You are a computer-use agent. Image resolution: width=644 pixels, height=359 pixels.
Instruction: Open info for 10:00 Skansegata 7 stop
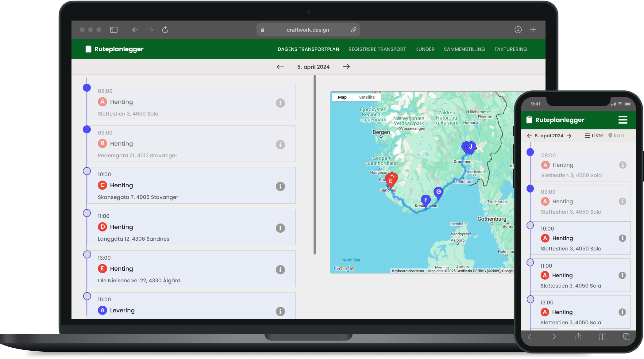click(x=280, y=186)
